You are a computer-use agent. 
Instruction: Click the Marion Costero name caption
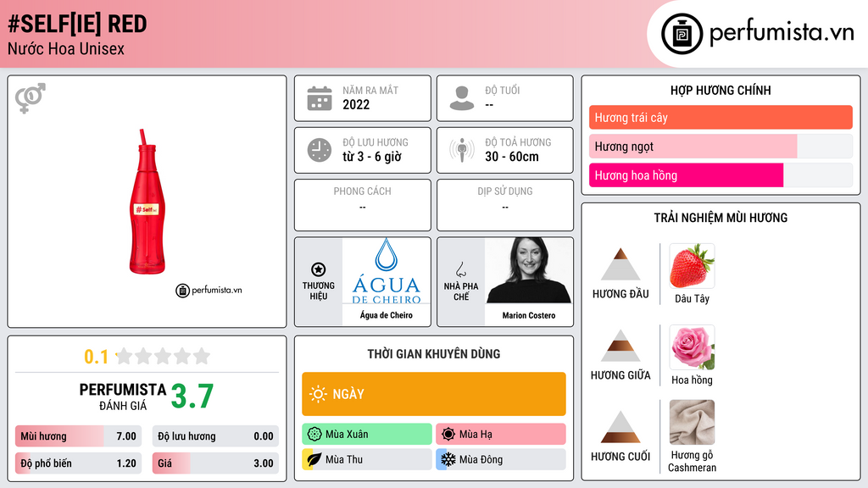click(x=529, y=315)
